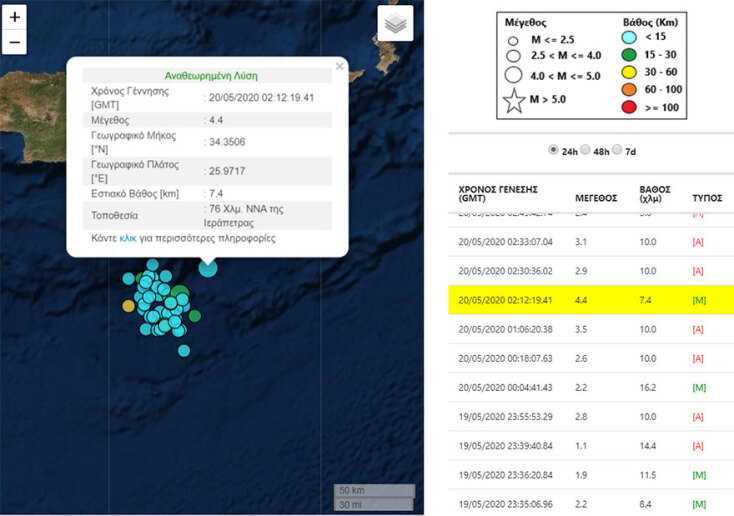Sort by ΜΕΓΕΘΟΣ column header
This screenshot has height=516, width=734.
click(596, 198)
